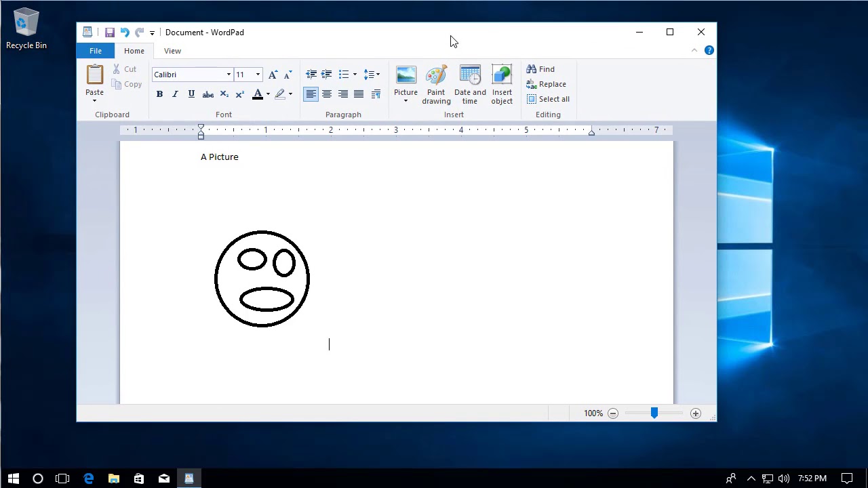Toggle Strikethrough formatting
Screen dimensions: 868x488
tap(208, 94)
